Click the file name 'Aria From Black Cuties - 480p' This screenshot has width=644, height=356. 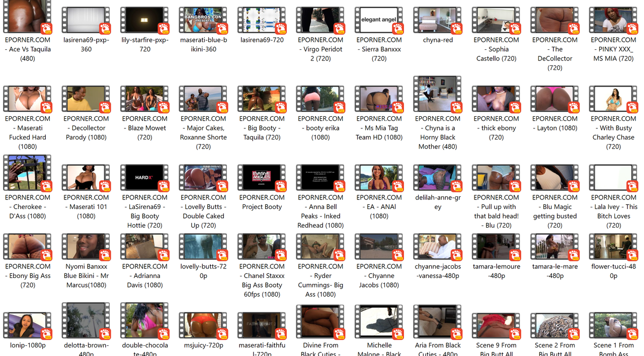coord(438,349)
